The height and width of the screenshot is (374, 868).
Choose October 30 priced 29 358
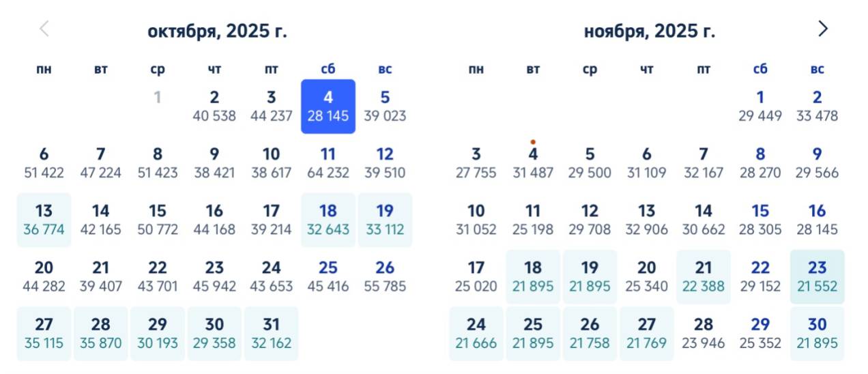click(x=214, y=334)
